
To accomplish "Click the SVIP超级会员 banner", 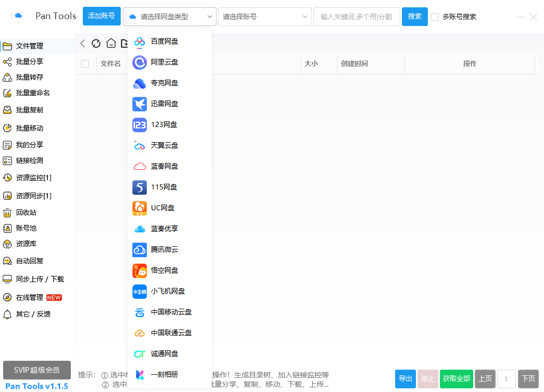I will 36,370.
